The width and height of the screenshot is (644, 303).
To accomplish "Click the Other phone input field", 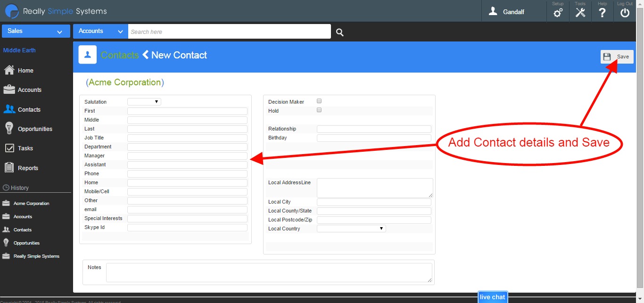I will click(x=187, y=201).
